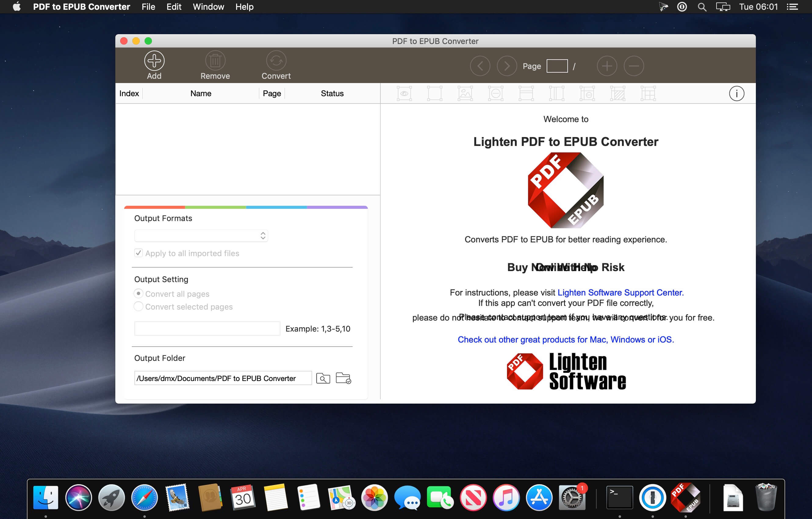Screen dimensions: 812x519
Task: Visit Lighten Software Support Center link
Action: click(x=620, y=292)
